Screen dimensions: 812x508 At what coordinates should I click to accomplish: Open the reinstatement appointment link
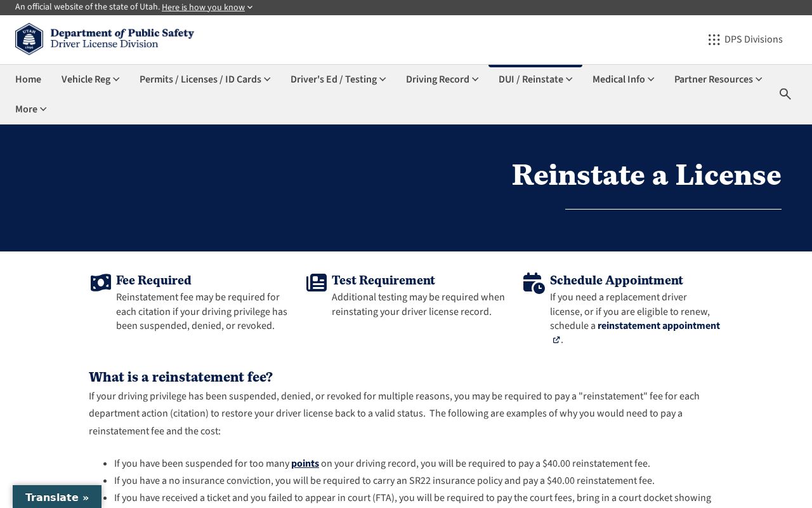(658, 326)
